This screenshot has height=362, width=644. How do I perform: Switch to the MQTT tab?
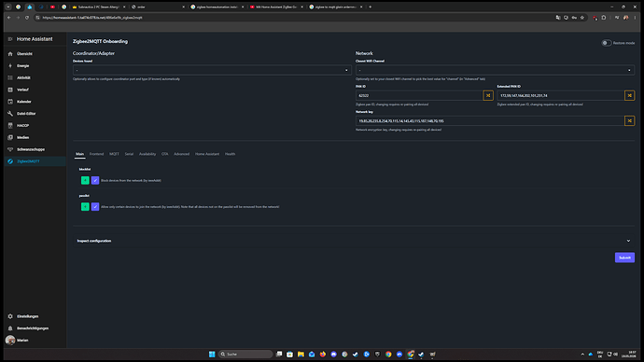coord(114,154)
